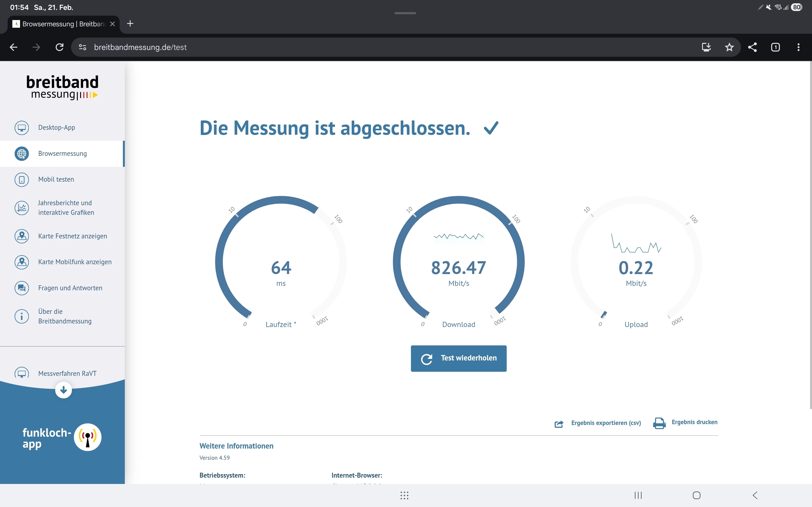Bookmark page with the star icon
Image resolution: width=812 pixels, height=507 pixels.
point(729,47)
